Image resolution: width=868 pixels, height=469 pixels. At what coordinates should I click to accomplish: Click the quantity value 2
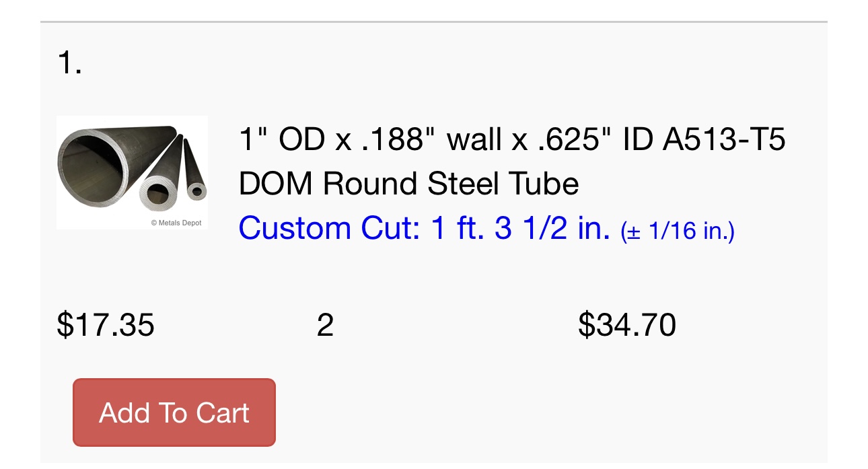325,325
